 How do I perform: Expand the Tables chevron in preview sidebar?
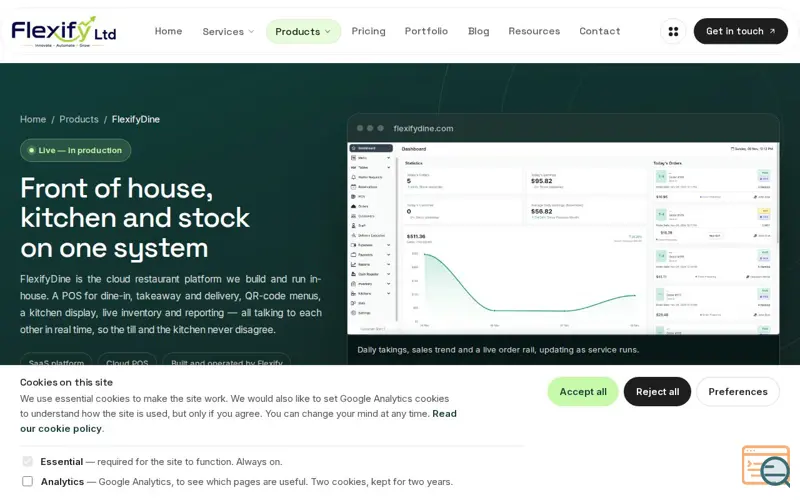click(389, 168)
